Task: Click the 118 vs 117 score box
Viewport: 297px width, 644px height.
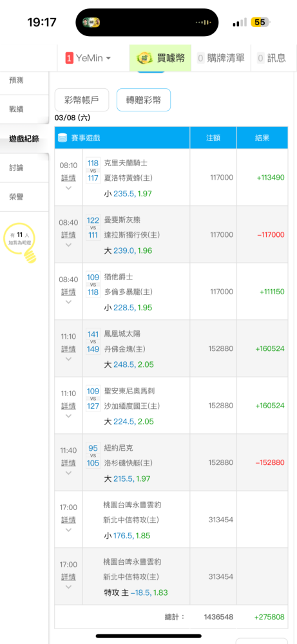Action: coord(93,171)
